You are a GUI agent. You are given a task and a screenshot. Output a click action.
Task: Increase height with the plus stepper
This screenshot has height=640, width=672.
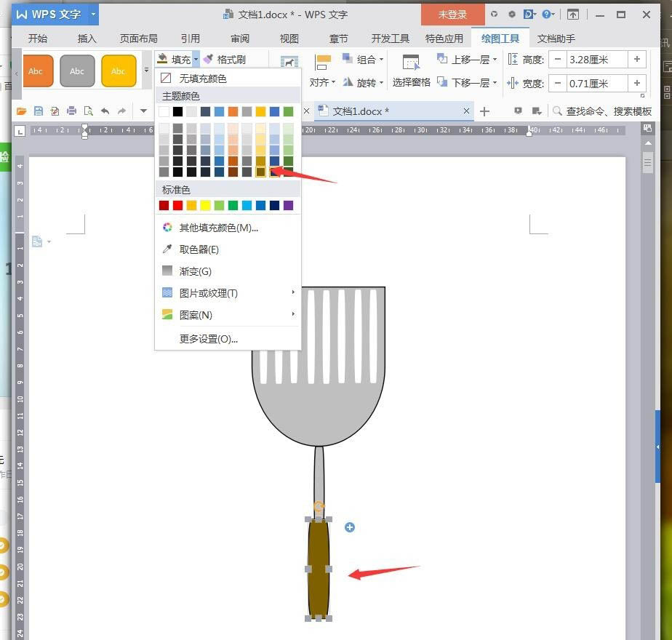[x=637, y=59]
